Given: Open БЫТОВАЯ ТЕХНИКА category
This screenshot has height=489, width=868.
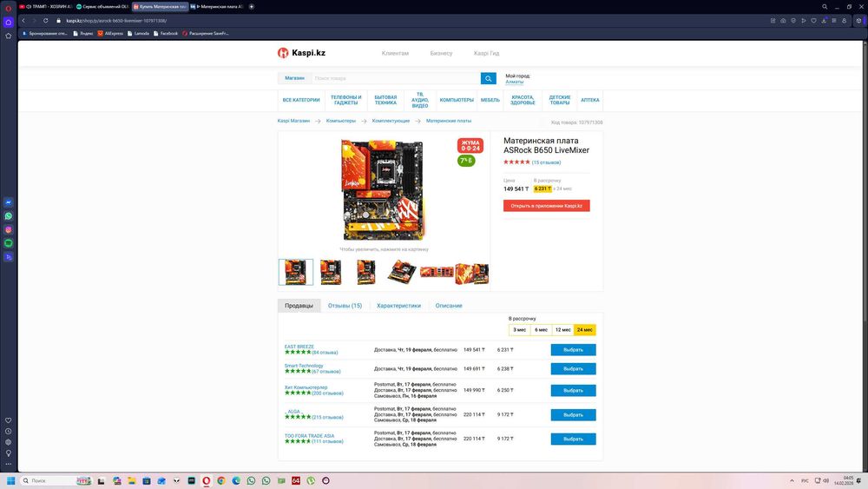Looking at the screenshot, I should (x=385, y=100).
